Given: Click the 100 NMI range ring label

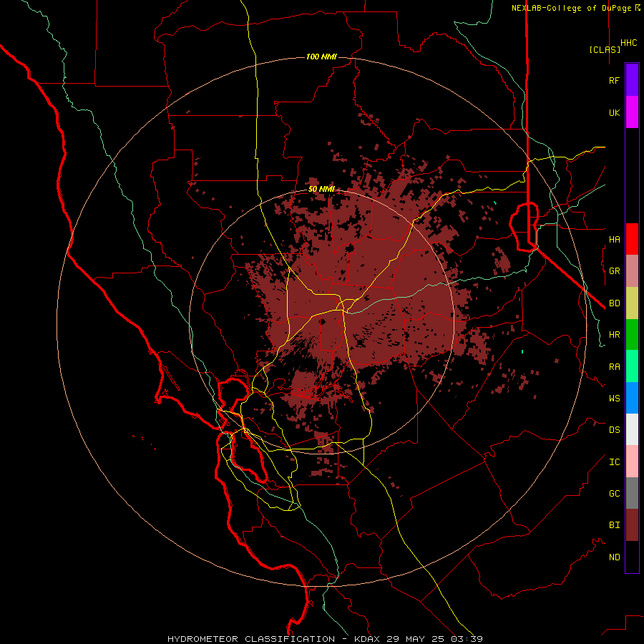Looking at the screenshot, I should [x=321, y=57].
